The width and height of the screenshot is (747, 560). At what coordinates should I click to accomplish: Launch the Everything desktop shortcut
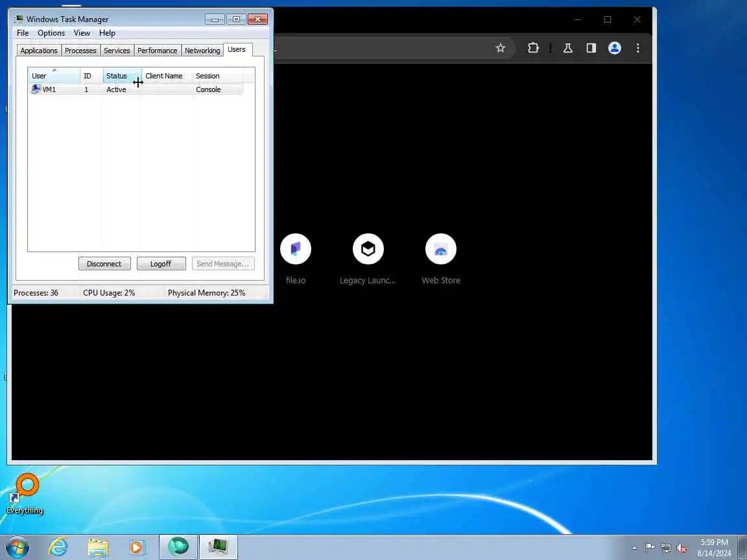point(25,493)
